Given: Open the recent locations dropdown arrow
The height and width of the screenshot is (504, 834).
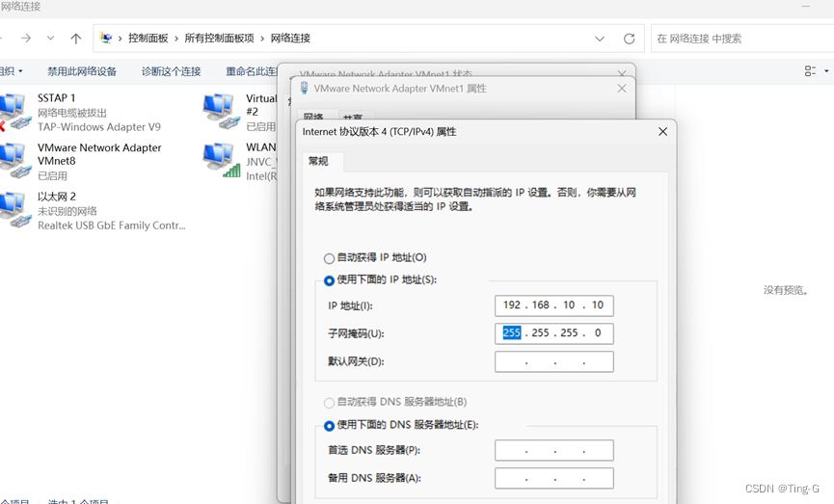Looking at the screenshot, I should [x=50, y=39].
